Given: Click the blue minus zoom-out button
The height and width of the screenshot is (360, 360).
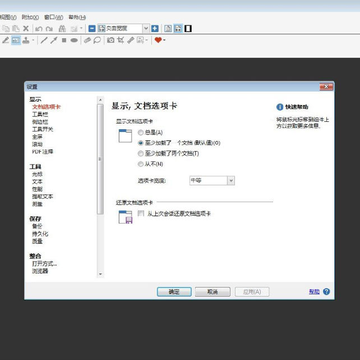Looking at the screenshot, I should (x=92, y=29).
